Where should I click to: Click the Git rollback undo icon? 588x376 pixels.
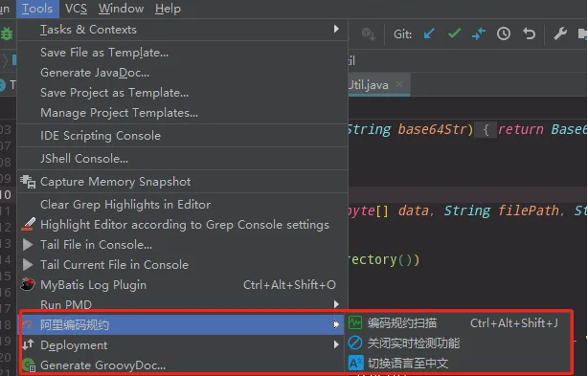tap(529, 34)
